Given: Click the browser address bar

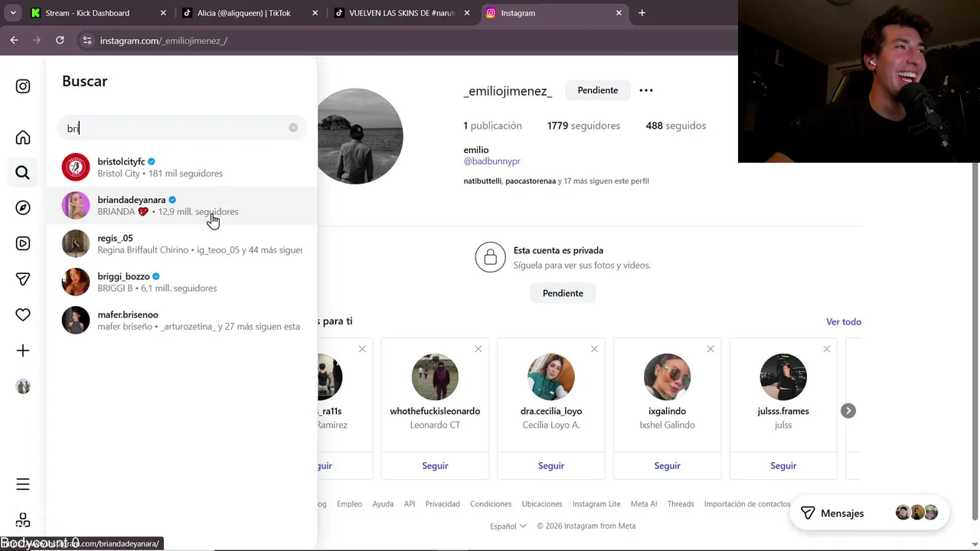Looking at the screenshot, I should [406, 41].
